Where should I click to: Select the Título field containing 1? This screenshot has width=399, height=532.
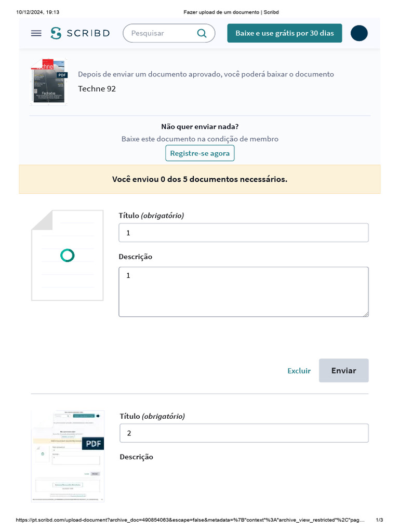tap(243, 233)
